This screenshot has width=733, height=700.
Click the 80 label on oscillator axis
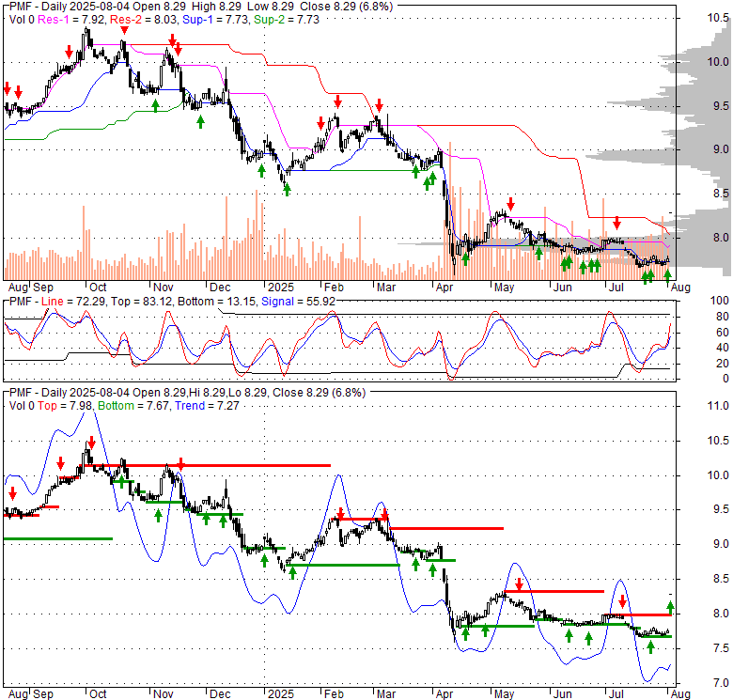723,317
